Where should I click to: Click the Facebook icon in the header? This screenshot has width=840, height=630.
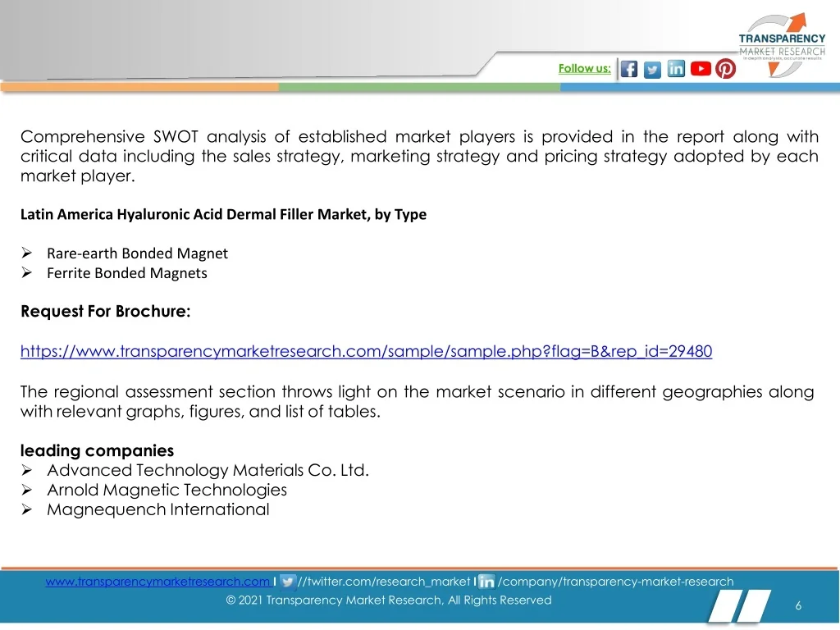point(629,69)
